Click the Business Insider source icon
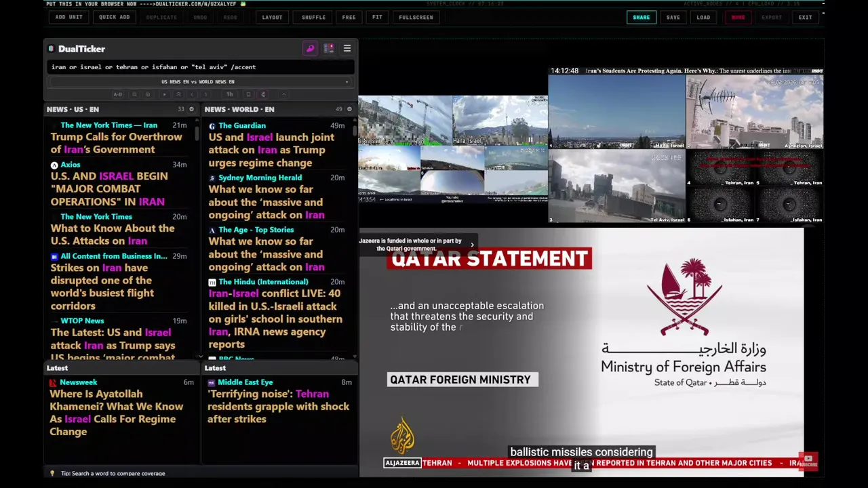 coord(54,257)
